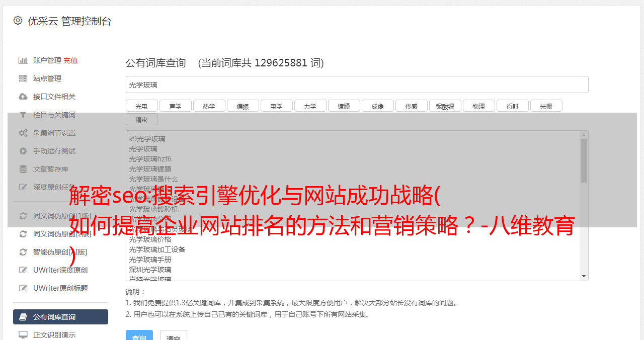Click the results list scrollbar down arrow
This screenshot has height=340, width=644.
click(x=584, y=276)
